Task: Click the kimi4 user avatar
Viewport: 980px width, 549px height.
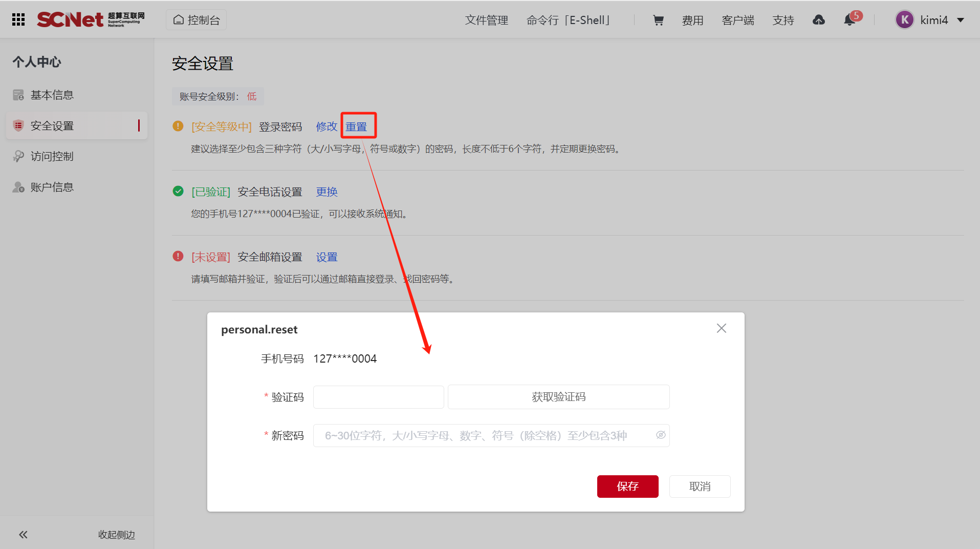Action: (x=904, y=20)
